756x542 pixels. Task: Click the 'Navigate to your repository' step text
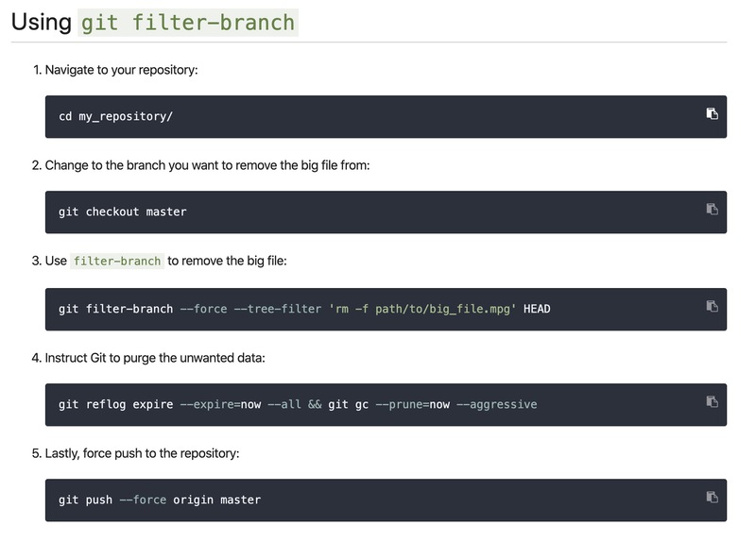tap(121, 70)
